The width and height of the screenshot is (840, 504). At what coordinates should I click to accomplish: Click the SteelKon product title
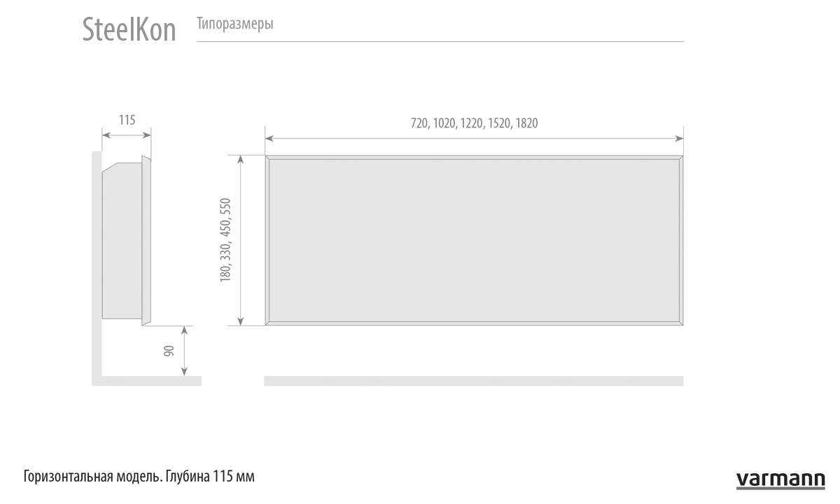pos(129,30)
